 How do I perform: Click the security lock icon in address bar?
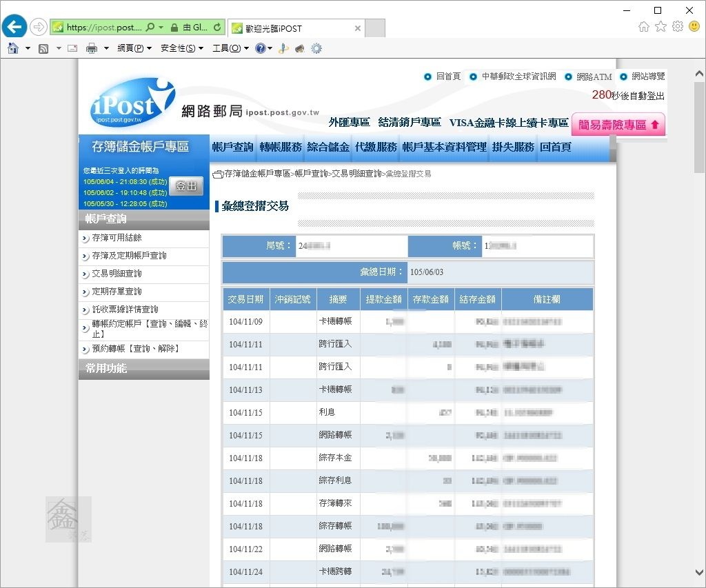pos(174,28)
